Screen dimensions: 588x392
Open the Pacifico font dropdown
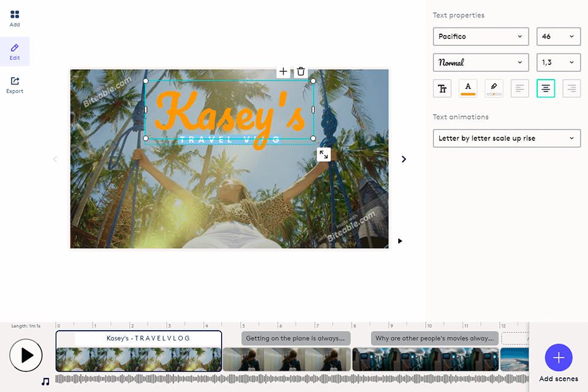tap(481, 37)
